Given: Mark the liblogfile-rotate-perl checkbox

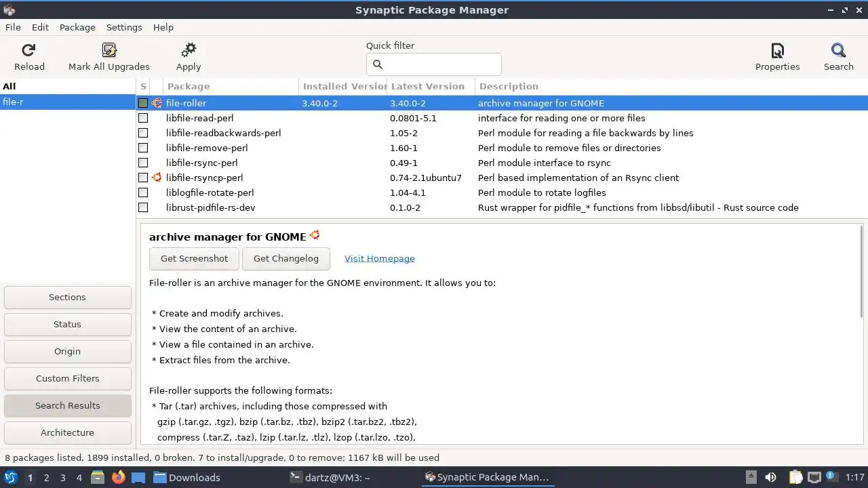Looking at the screenshot, I should tap(143, 192).
